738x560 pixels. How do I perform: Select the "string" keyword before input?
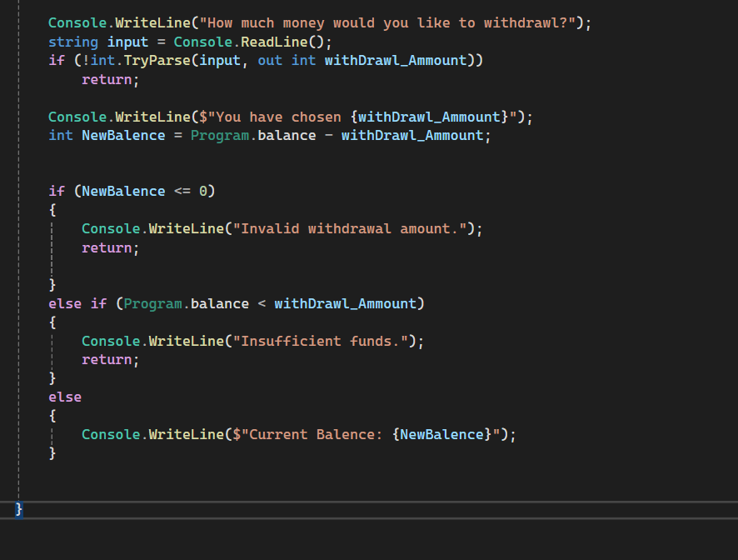point(73,42)
